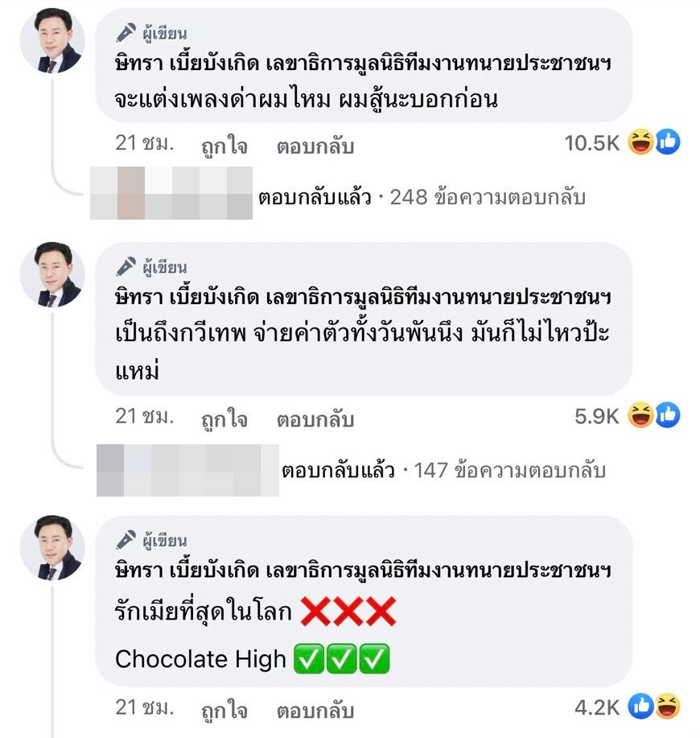The width and height of the screenshot is (700, 738).
Task: Toggle ถูกใจ (Like) on the 10.5K comment
Action: tap(224, 147)
